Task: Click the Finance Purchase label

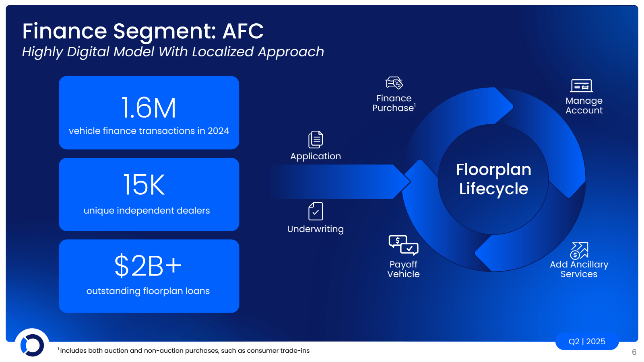Action: (x=394, y=103)
